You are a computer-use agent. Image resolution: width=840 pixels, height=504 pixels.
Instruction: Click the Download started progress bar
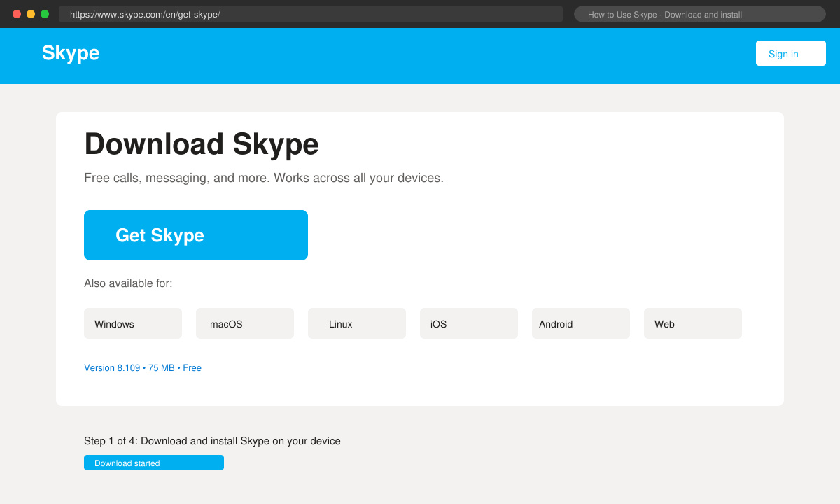coord(154,463)
